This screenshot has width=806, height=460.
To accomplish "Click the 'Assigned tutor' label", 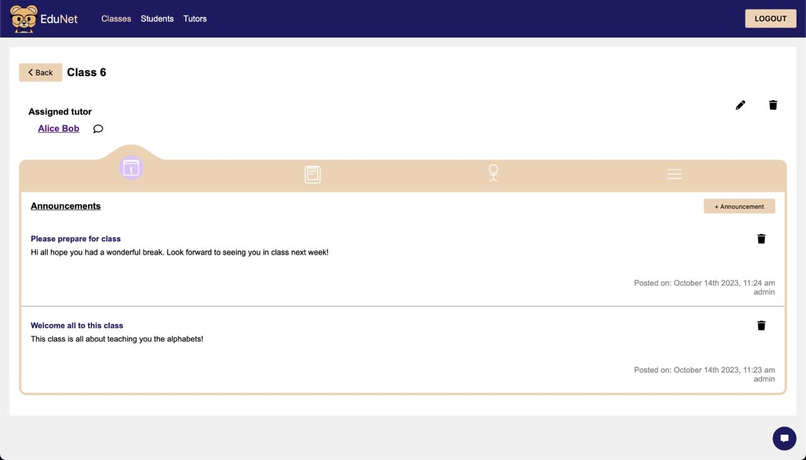I will point(60,112).
